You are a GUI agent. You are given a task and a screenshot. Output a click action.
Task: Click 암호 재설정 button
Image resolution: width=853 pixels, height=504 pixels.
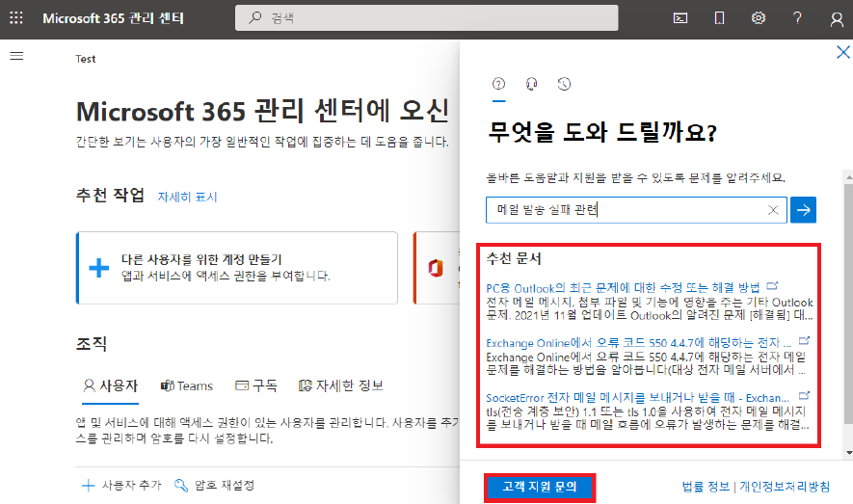214,485
